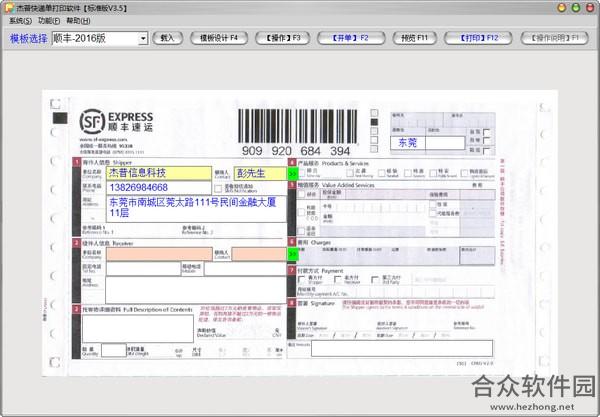Open the 功能(F) menu
600x417 pixels.
(x=49, y=21)
